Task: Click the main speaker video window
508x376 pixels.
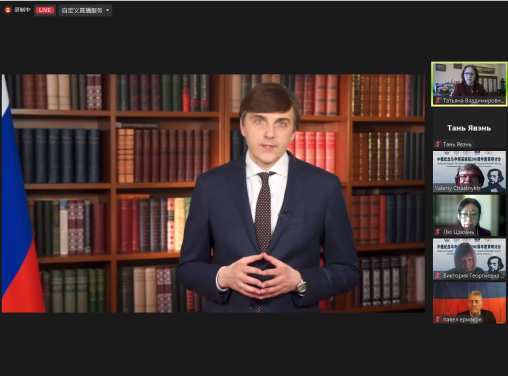Action: click(x=213, y=193)
